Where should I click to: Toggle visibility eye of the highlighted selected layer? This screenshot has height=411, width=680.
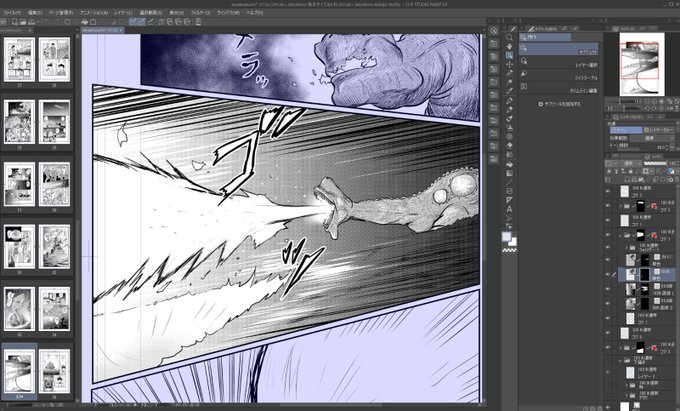pyautogui.click(x=607, y=274)
